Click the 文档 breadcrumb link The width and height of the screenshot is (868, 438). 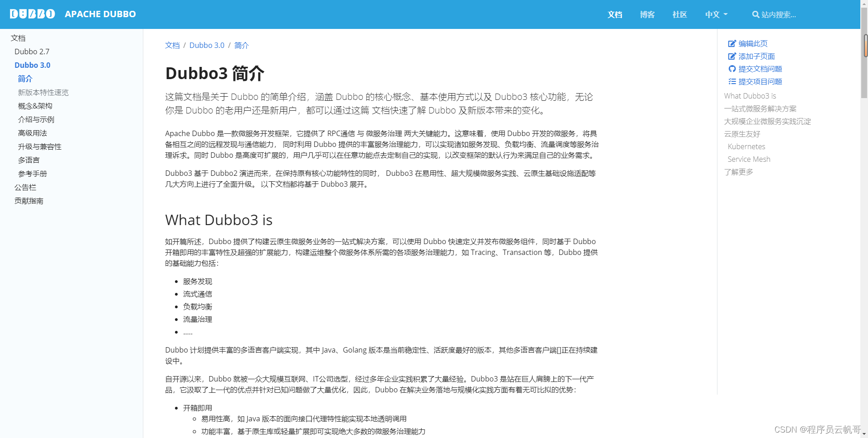(172, 45)
